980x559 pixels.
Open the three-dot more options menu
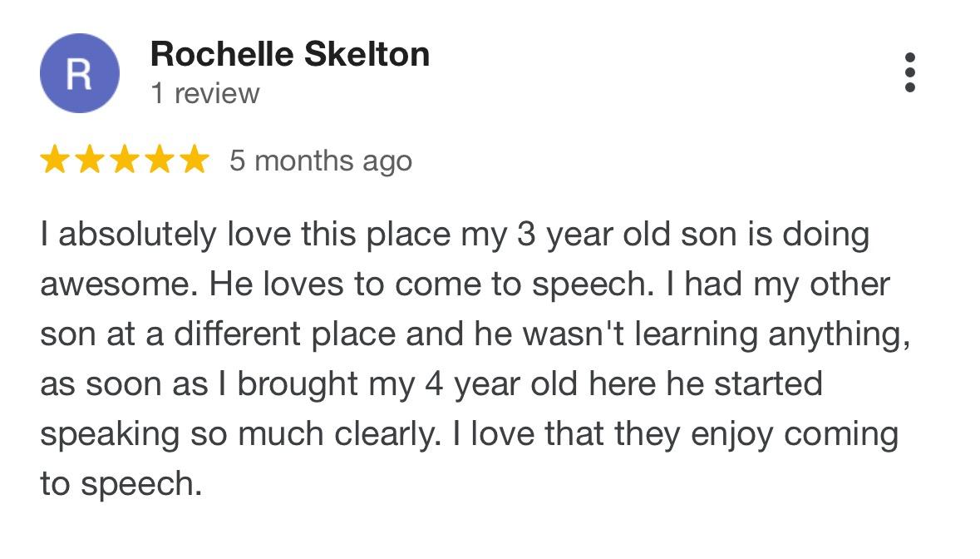pyautogui.click(x=910, y=72)
